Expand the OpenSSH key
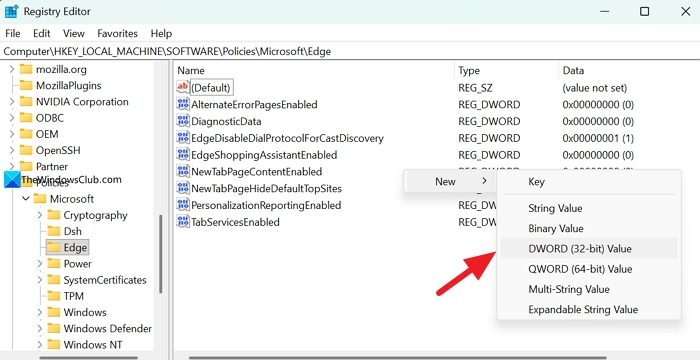Screen dimensions: 700x360 click(x=12, y=151)
